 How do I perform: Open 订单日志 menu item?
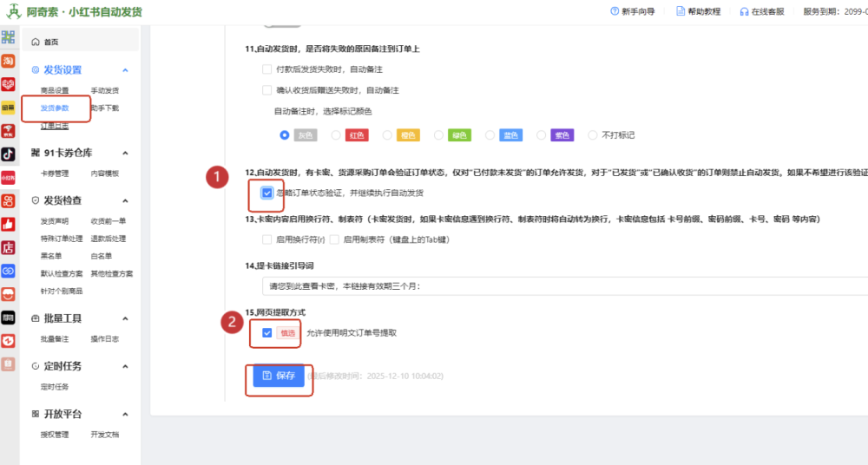pos(55,126)
